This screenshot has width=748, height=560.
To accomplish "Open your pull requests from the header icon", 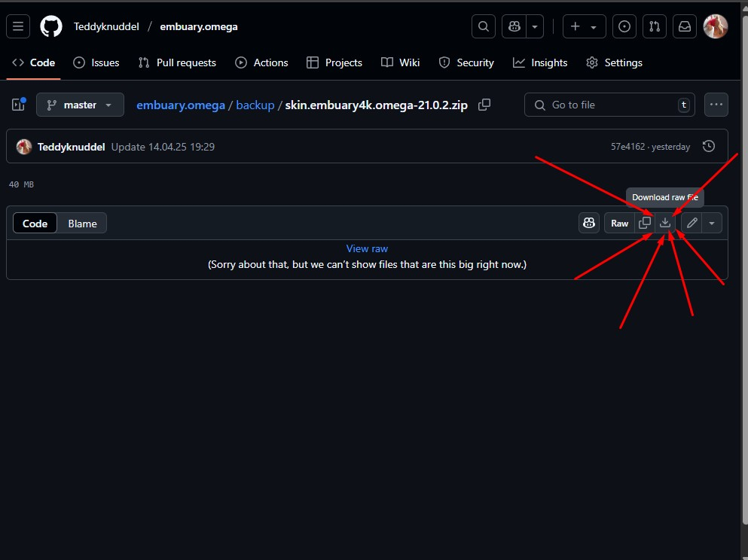I will pyautogui.click(x=655, y=26).
